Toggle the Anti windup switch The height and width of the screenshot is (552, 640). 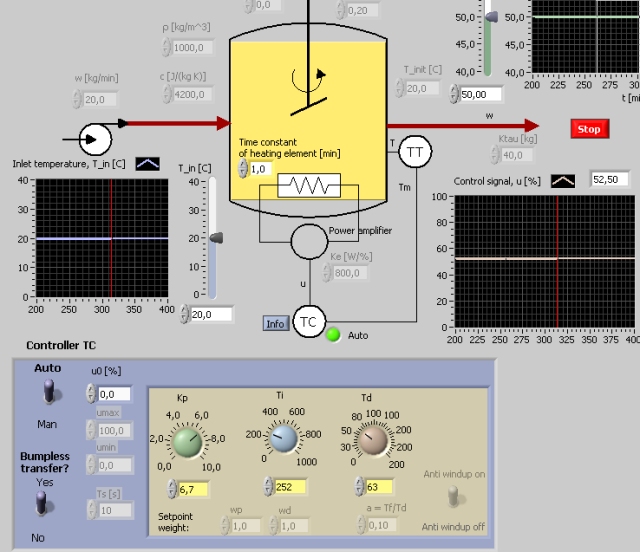click(x=453, y=497)
